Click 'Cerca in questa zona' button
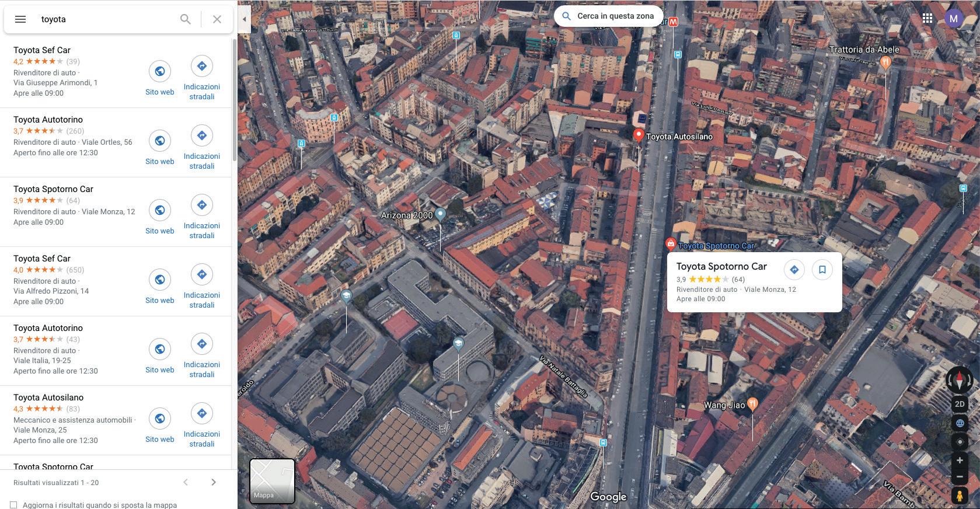 (x=608, y=16)
